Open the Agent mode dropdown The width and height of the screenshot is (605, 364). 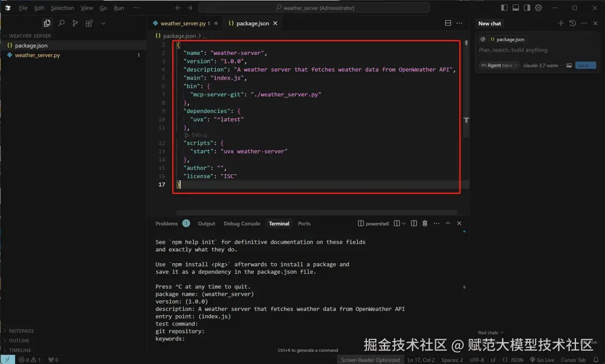click(499, 66)
